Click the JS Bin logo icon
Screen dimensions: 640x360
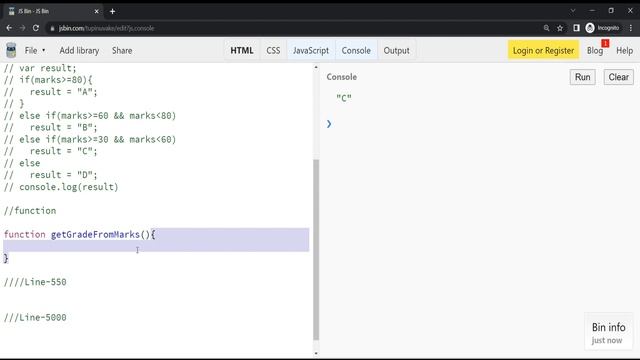tap(11, 50)
